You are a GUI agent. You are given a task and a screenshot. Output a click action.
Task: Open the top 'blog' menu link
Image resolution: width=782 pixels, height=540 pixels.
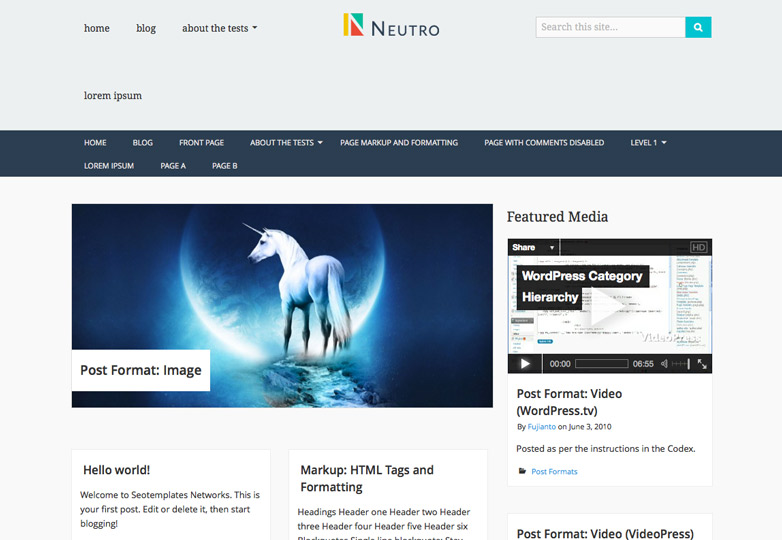(x=146, y=28)
